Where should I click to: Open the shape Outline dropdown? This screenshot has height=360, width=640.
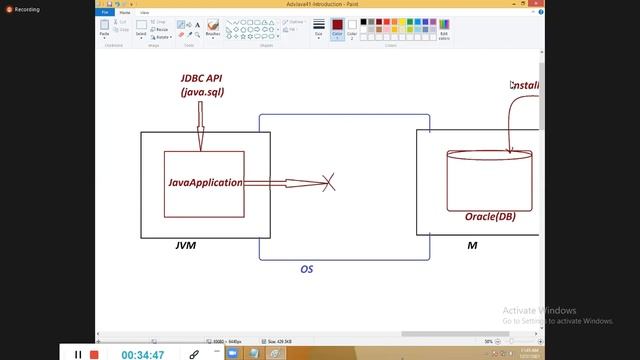(x=293, y=22)
